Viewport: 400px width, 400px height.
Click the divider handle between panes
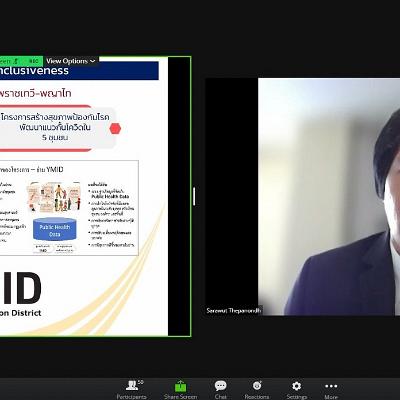point(194,196)
